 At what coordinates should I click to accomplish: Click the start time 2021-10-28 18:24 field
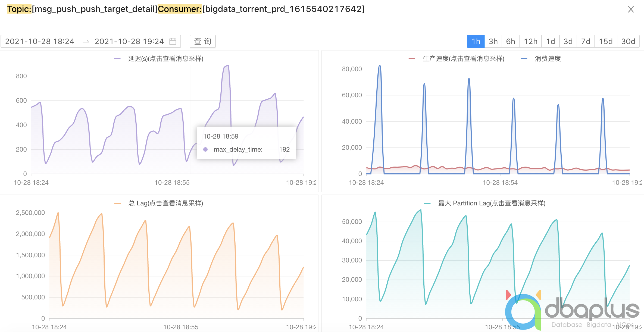[40, 41]
